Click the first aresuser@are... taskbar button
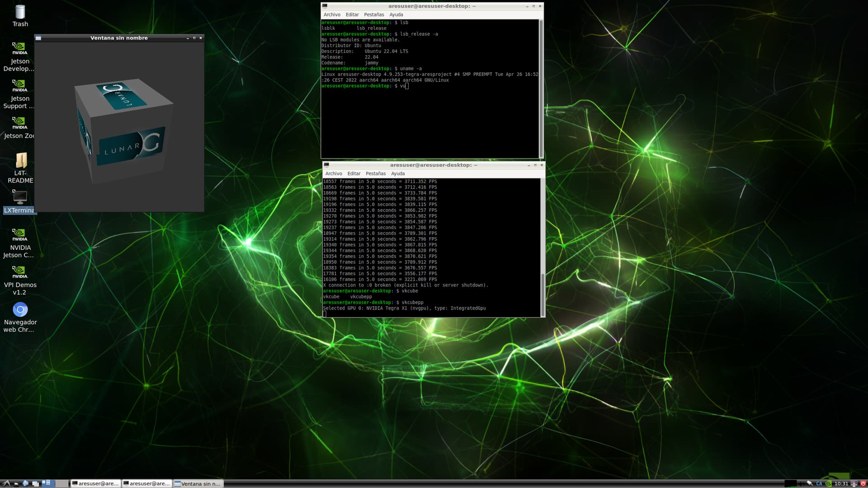The image size is (868, 488). pyautogui.click(x=95, y=483)
